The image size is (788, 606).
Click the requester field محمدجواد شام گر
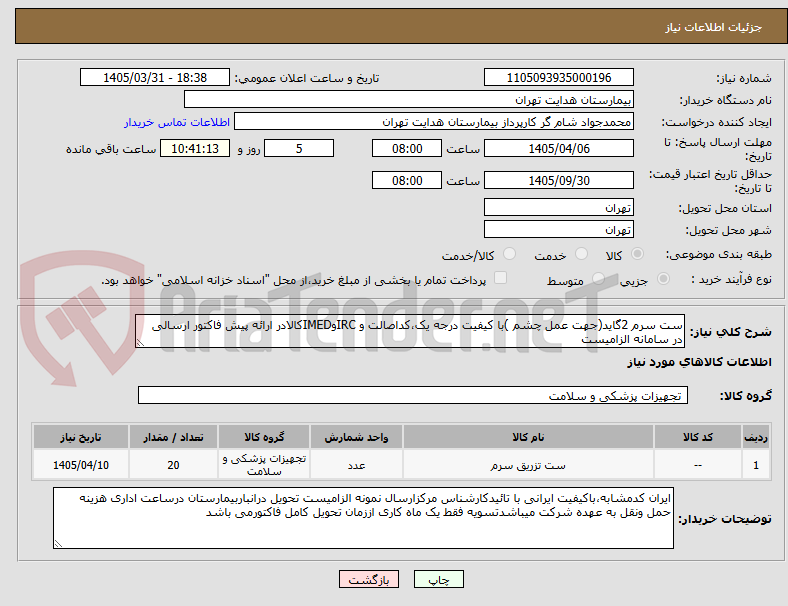point(434,122)
